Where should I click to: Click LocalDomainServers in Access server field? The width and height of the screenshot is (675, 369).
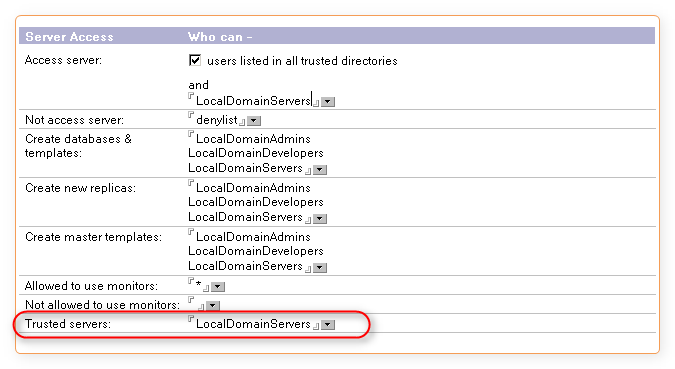[x=253, y=101]
